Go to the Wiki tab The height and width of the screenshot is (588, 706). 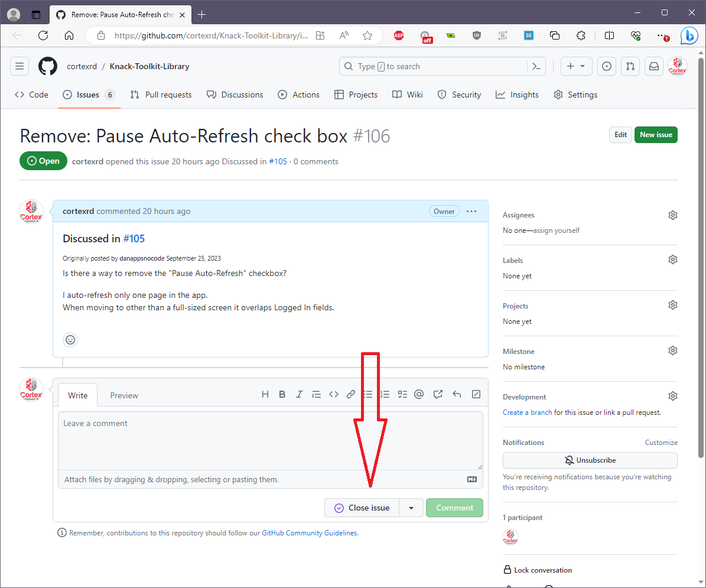click(408, 95)
